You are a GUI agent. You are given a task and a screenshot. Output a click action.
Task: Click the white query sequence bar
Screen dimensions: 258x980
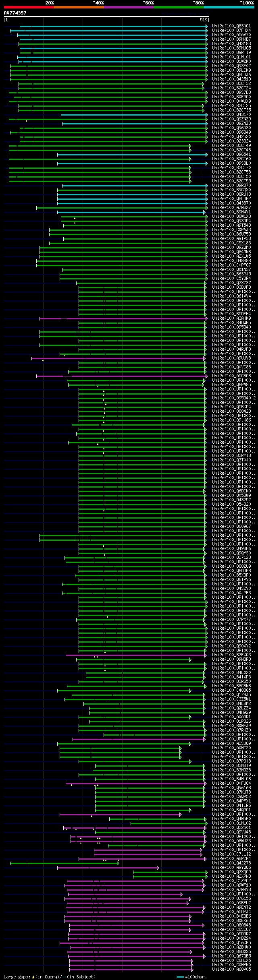(106, 17)
